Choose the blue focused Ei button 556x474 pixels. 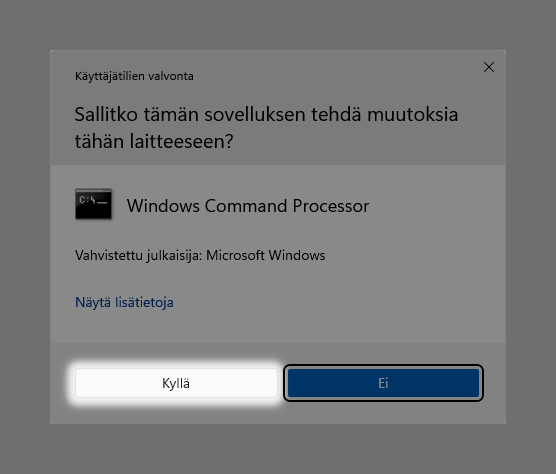tap(383, 383)
